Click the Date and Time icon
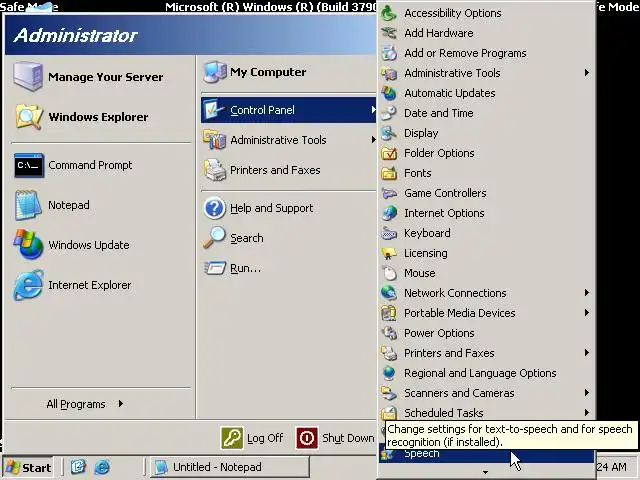 coord(389,113)
